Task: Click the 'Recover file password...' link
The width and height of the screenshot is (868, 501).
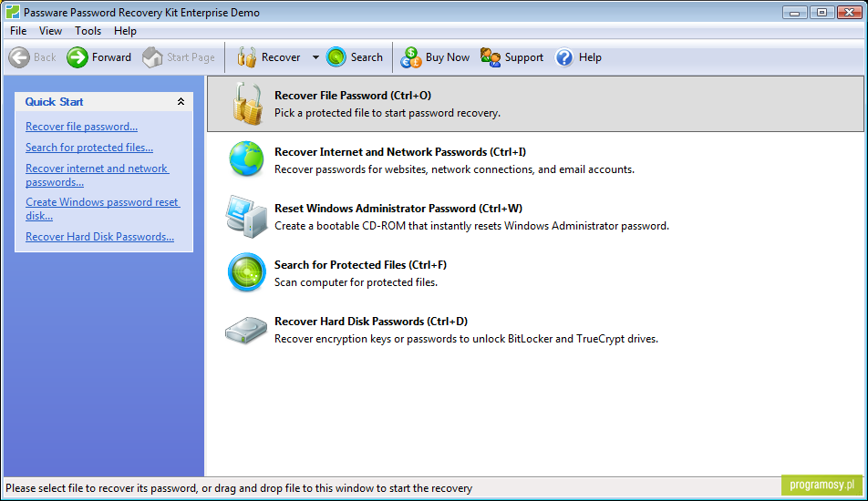Action: pyautogui.click(x=81, y=127)
